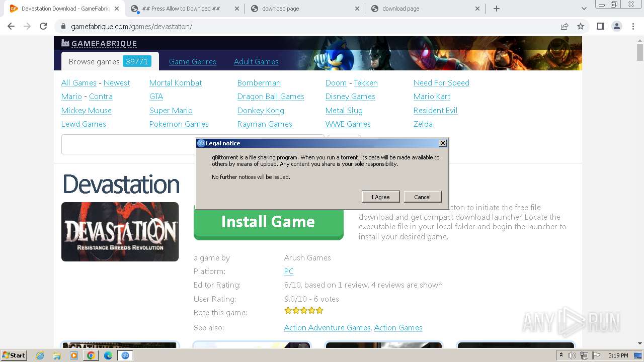Bookmark this page with the star icon

coord(581,26)
